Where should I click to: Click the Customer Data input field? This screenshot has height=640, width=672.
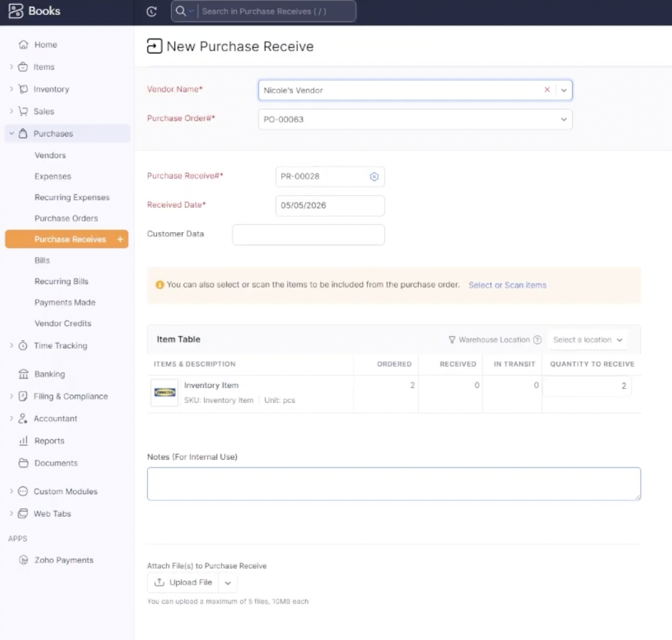(308, 235)
